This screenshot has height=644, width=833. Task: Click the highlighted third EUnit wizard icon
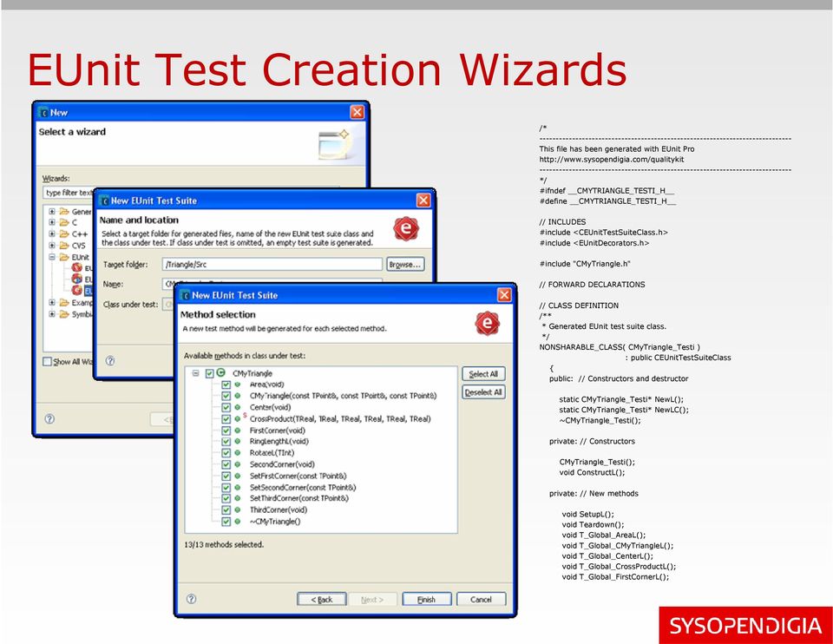[77, 290]
